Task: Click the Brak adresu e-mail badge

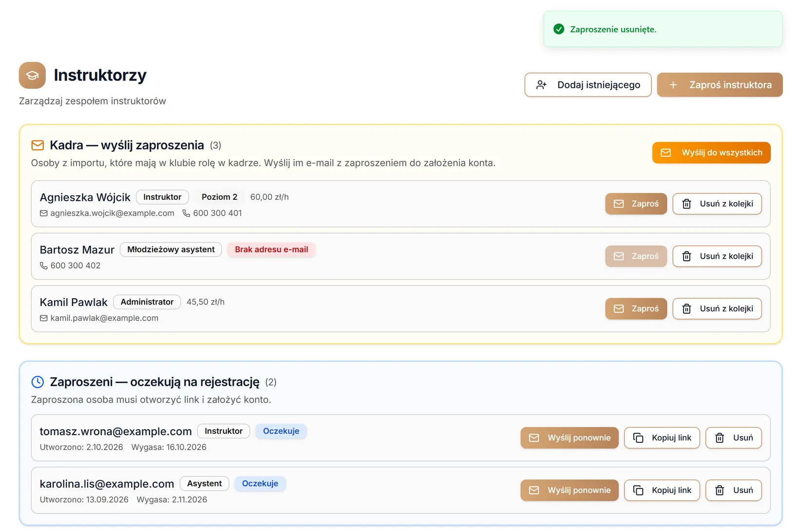Action: tap(271, 249)
